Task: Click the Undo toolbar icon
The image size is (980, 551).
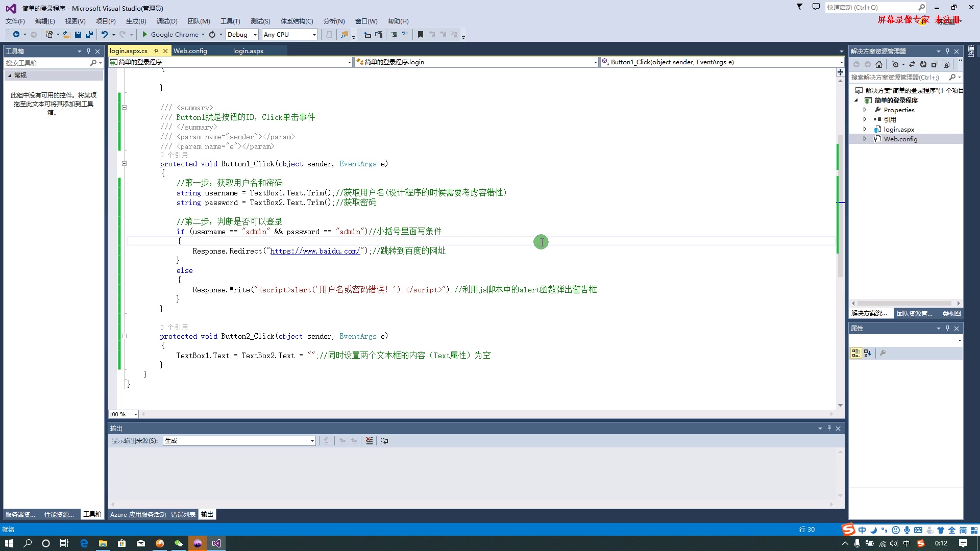Action: pos(105,35)
